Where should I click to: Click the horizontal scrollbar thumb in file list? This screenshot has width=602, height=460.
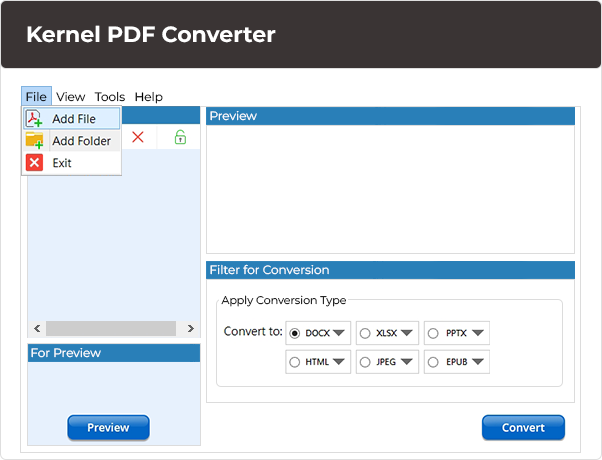(111, 329)
